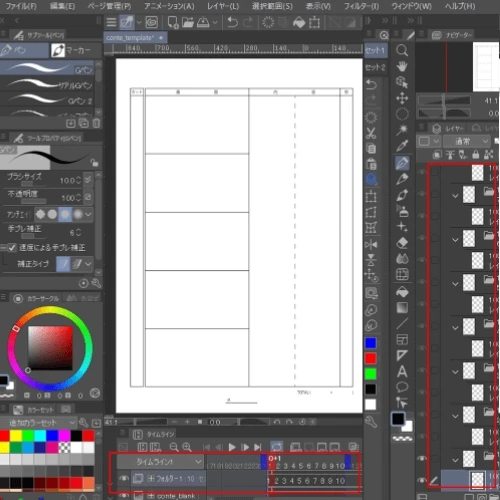Hide the フォルダー1 track in the timeline
Viewport: 500px width, 500px height.
click(124, 479)
